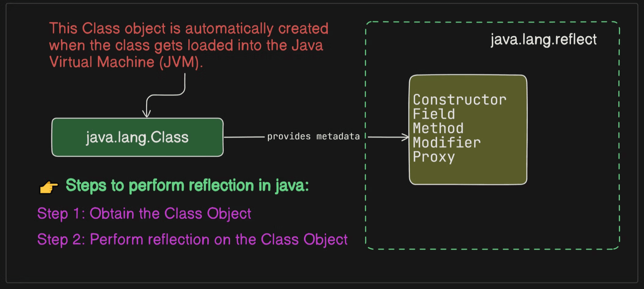The image size is (644, 289).
Task: Select the 'Proxy' text line
Action: point(434,157)
